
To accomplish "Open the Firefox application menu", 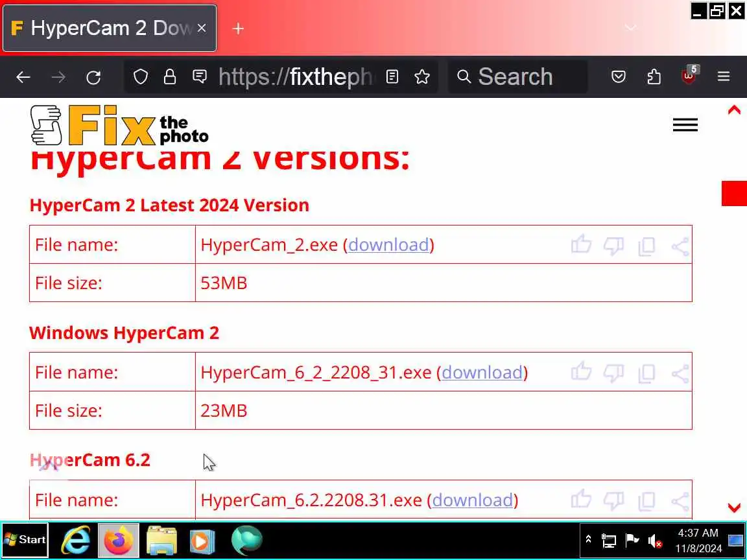I will (x=724, y=76).
